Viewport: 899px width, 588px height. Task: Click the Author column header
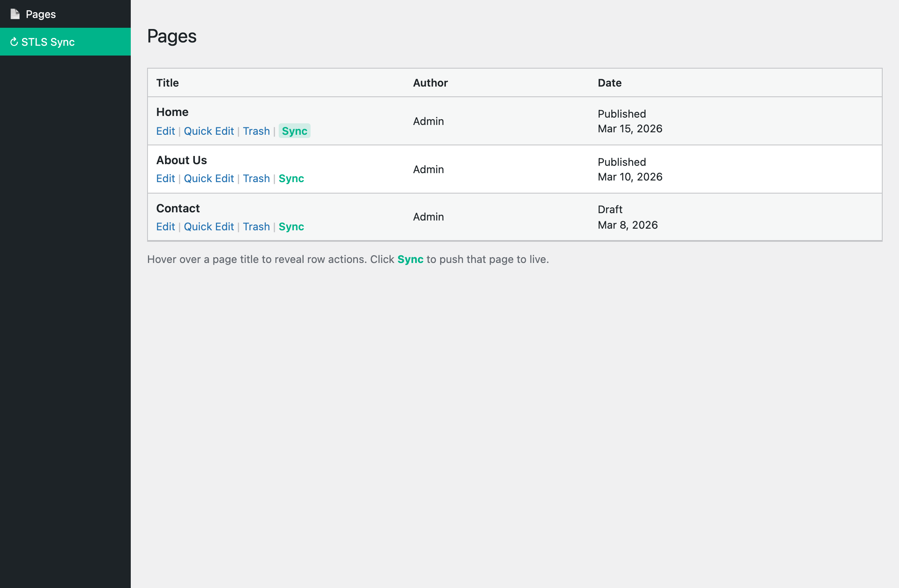point(430,83)
